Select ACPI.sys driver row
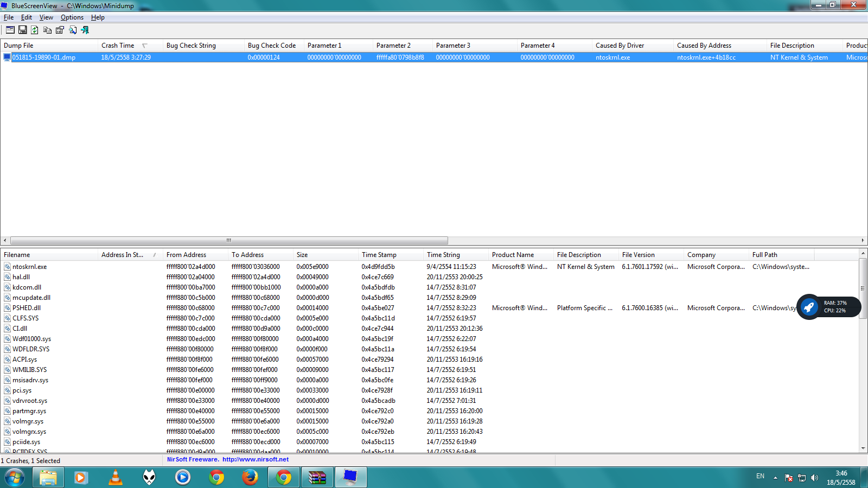The image size is (868, 488). (x=25, y=359)
